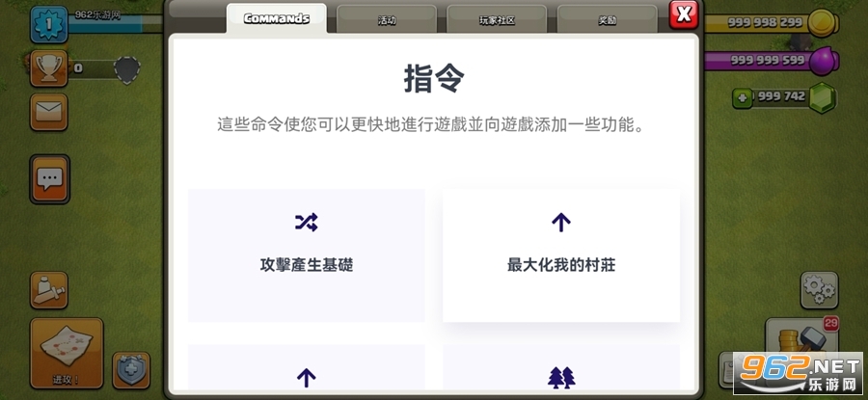Tap the gem count 999 742
Viewport: 868px width, 400px height.
pyautogui.click(x=781, y=96)
